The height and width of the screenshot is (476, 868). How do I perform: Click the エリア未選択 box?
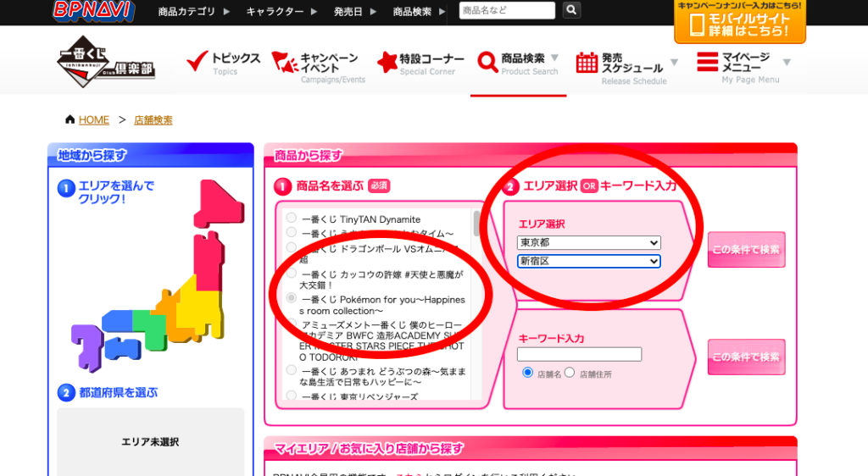tap(151, 442)
